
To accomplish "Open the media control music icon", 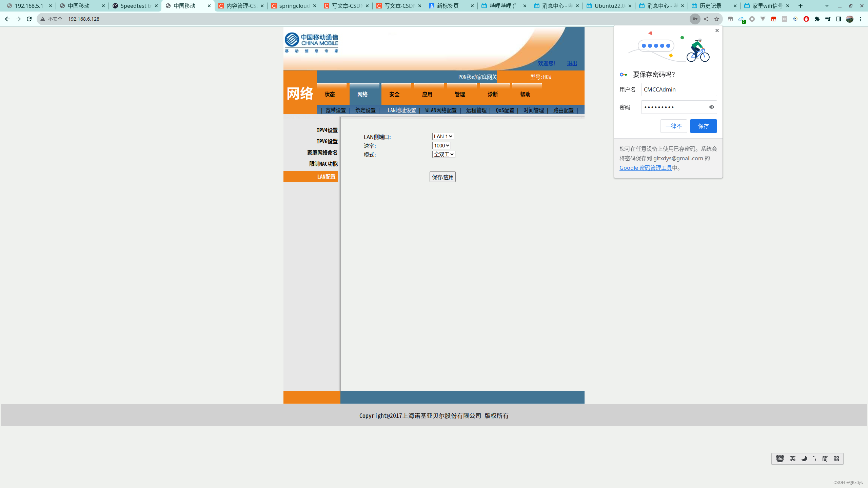I will click(828, 19).
